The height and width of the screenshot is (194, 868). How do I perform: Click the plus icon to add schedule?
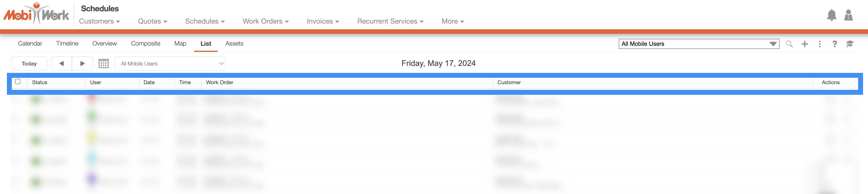click(x=805, y=44)
